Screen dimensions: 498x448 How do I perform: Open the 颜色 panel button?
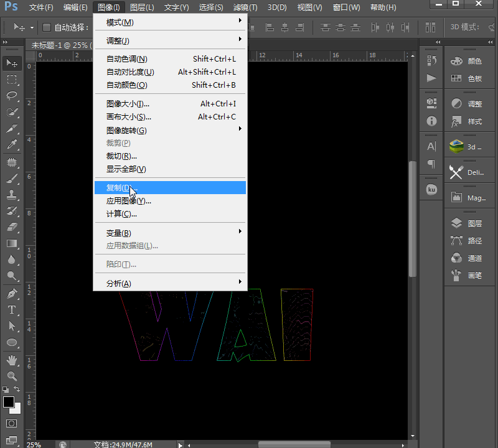469,60
